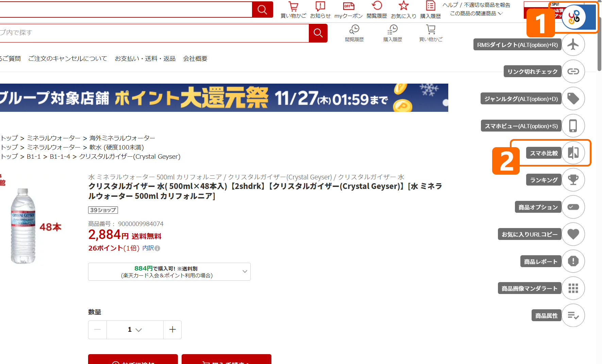The height and width of the screenshot is (364, 602).
Task: Click the product report exclamation icon
Action: pos(573,261)
